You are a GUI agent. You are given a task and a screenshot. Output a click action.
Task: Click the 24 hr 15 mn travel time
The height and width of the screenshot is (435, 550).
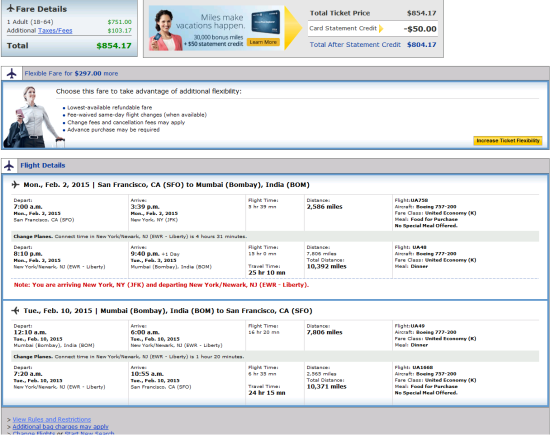(267, 393)
